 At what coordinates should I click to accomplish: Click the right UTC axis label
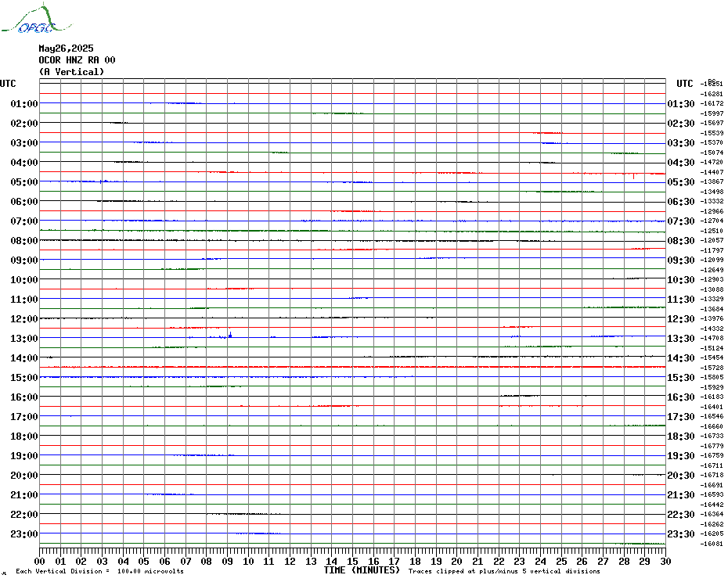coord(684,84)
